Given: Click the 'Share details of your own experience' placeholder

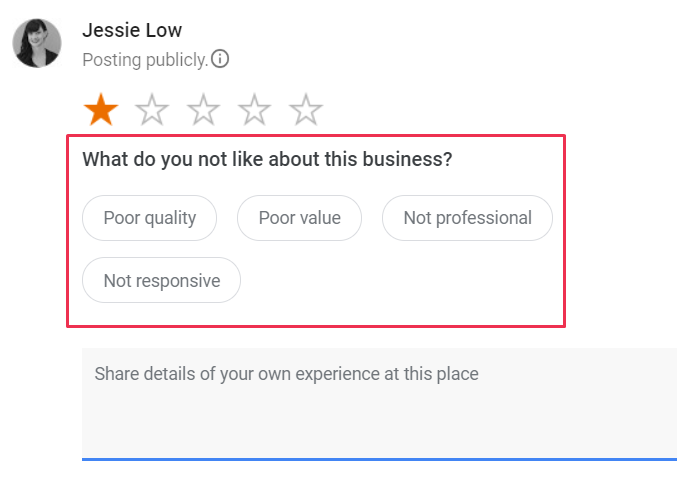Looking at the screenshot, I should click(x=286, y=375).
